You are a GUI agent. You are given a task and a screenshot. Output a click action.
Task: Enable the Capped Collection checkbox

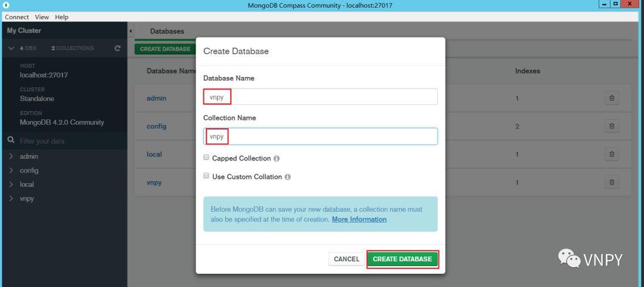click(206, 158)
